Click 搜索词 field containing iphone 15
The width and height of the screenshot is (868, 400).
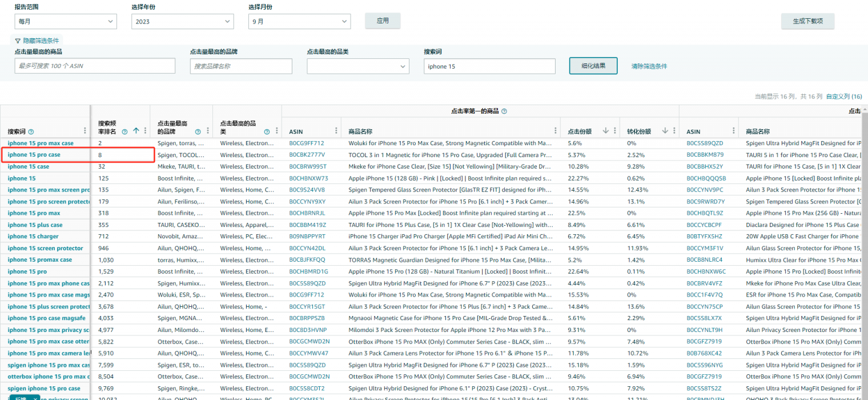[x=489, y=66]
